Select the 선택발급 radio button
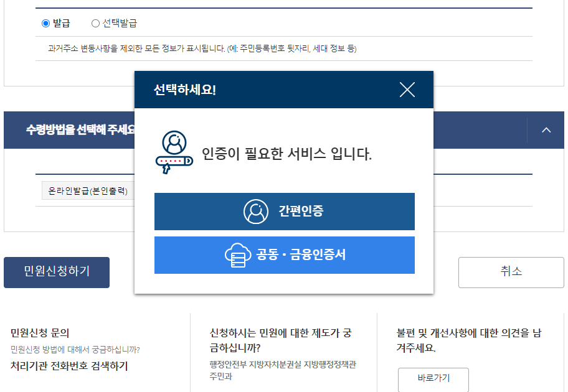The image size is (568, 392). click(x=94, y=23)
